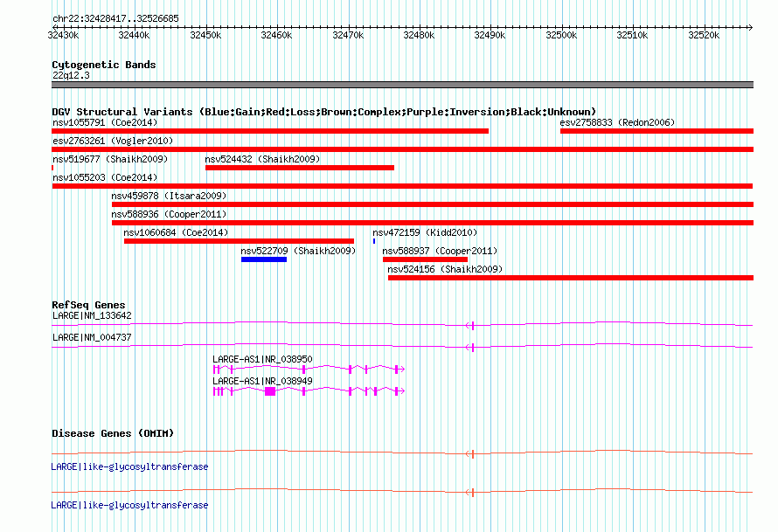
Task: Click the 32520k ruler tick label
Action: pos(704,35)
